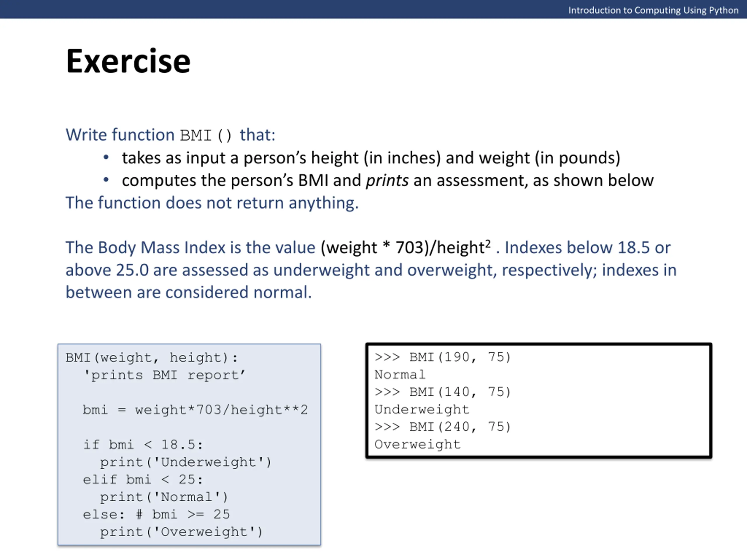Click the print('Normal') statement

164,497
